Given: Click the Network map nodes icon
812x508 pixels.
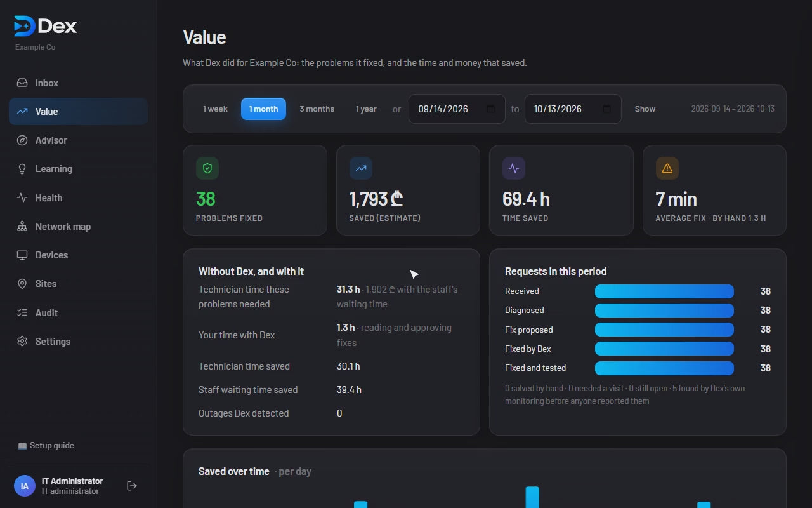Looking at the screenshot, I should [x=22, y=227].
